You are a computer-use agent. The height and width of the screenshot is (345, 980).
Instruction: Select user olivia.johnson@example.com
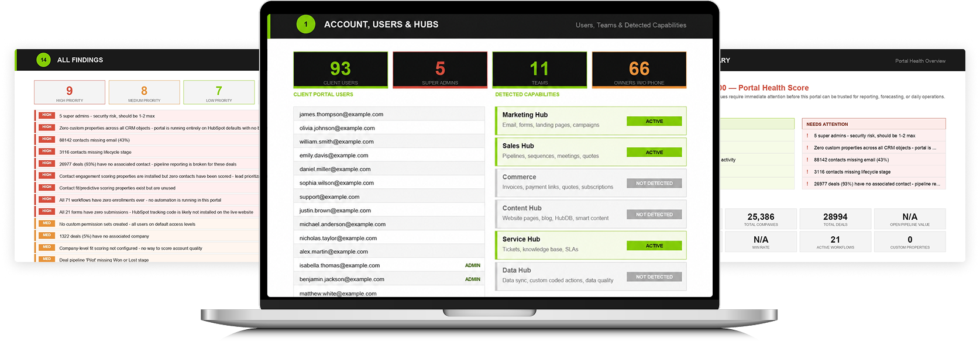pos(389,127)
